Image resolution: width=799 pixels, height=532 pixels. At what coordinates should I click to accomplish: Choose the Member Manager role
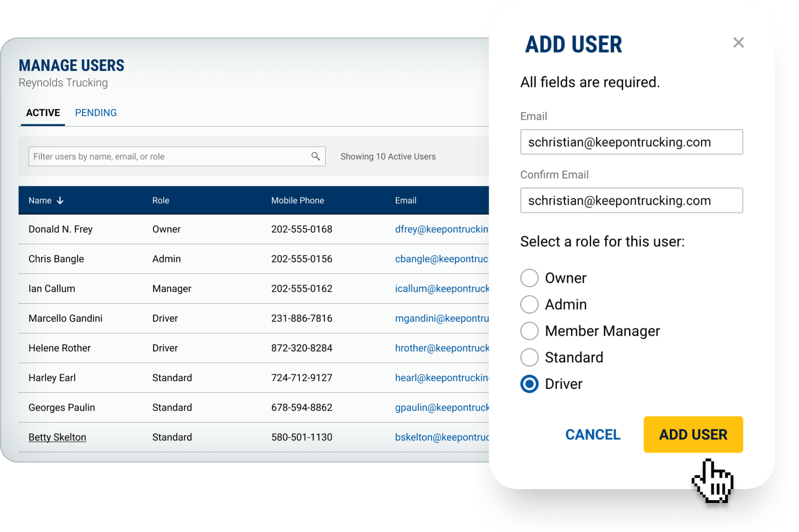click(x=529, y=331)
